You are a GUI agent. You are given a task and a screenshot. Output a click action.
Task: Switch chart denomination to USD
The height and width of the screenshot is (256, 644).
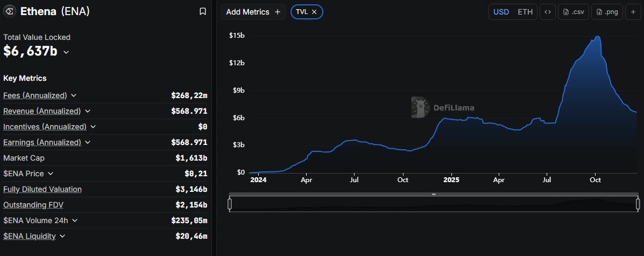(501, 12)
